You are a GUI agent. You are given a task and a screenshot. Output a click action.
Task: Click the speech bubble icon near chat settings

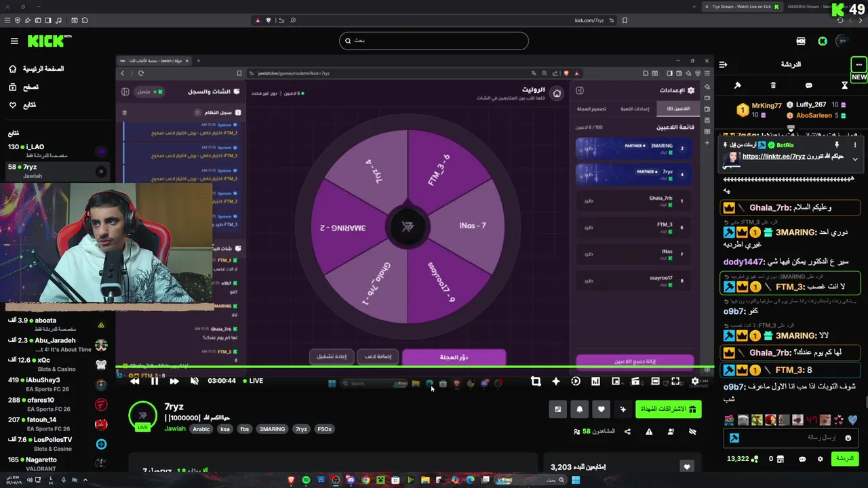[x=802, y=459]
